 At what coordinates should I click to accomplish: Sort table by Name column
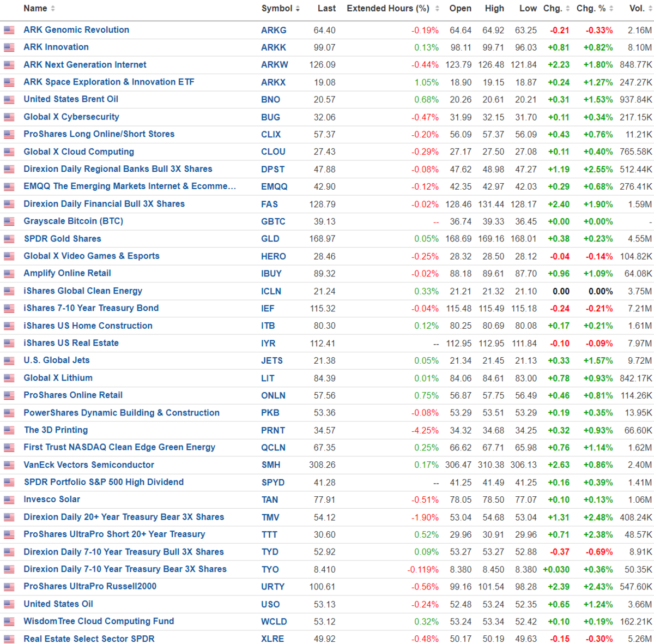pyautogui.click(x=39, y=9)
